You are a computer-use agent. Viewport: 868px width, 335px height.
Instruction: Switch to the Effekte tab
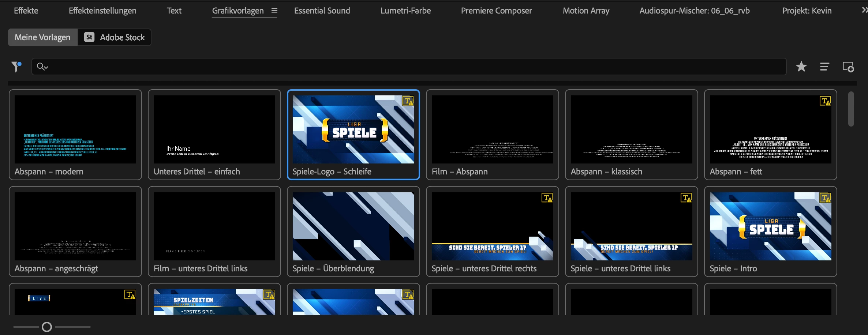pyautogui.click(x=26, y=11)
